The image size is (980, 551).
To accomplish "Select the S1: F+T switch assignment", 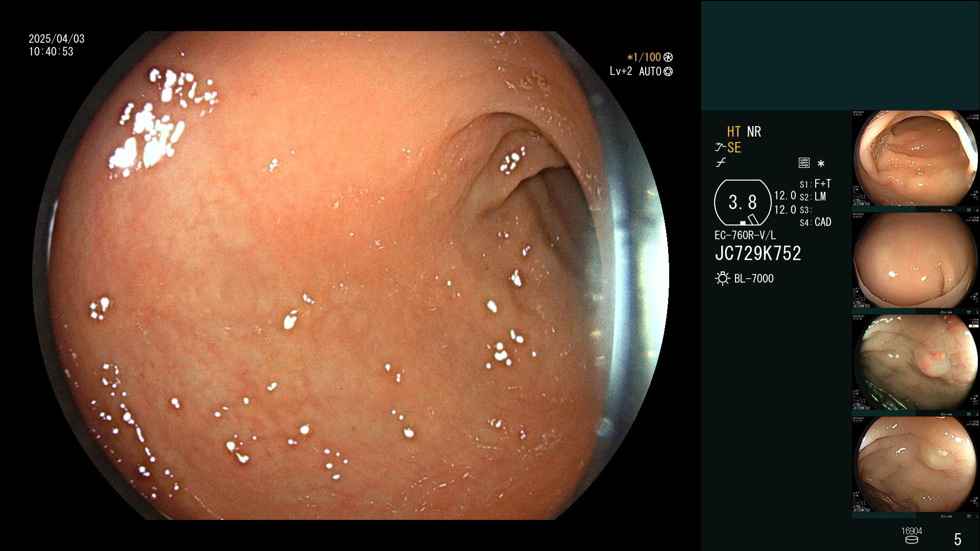I will (x=815, y=184).
